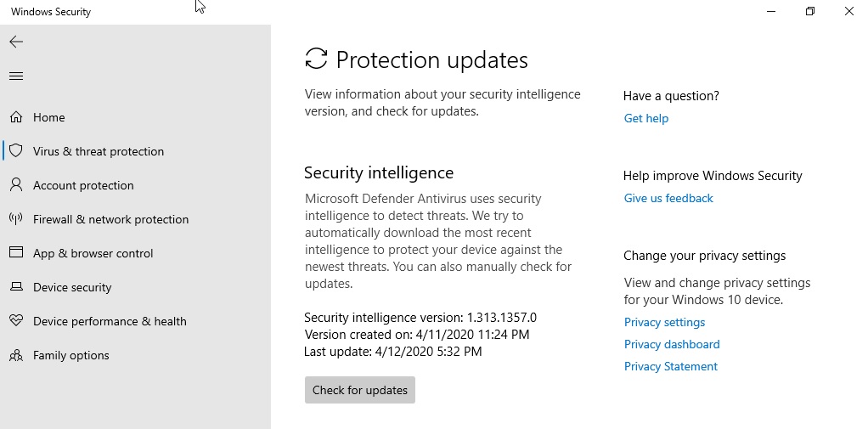Select Virus & threat protection menu item
This screenshot has height=429, width=868.
pyautogui.click(x=99, y=151)
